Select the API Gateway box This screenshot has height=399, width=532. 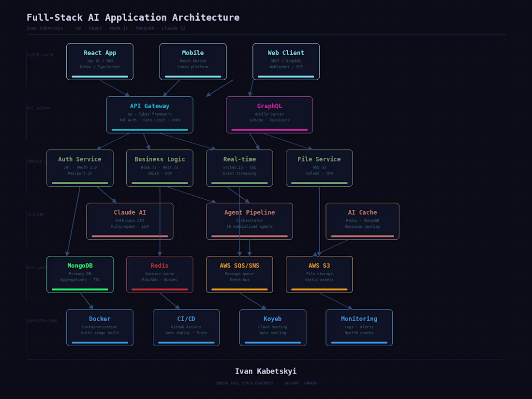coord(149,114)
